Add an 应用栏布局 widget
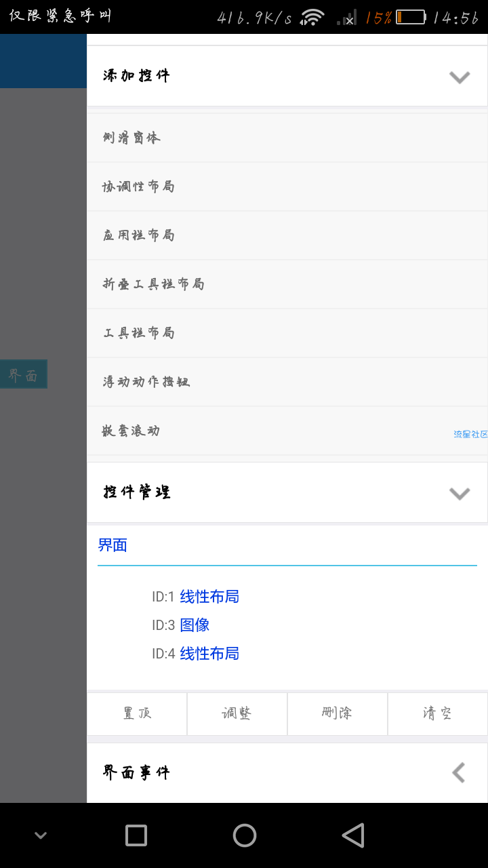 287,235
